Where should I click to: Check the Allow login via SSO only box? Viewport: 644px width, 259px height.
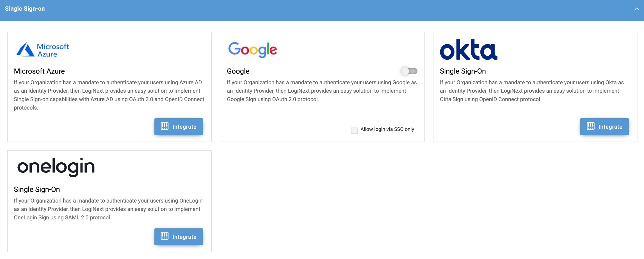[x=354, y=130]
